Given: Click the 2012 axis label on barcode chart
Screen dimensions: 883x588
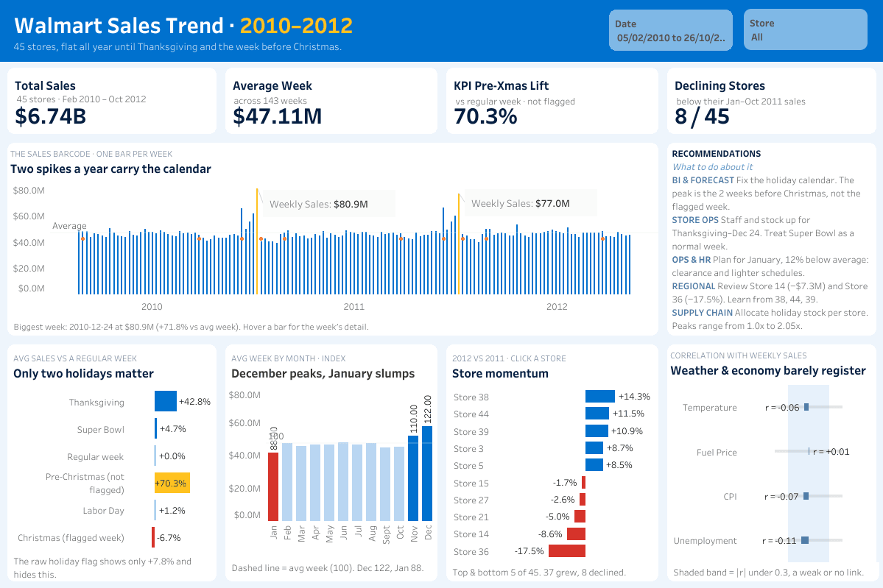Looking at the screenshot, I should 556,307.
